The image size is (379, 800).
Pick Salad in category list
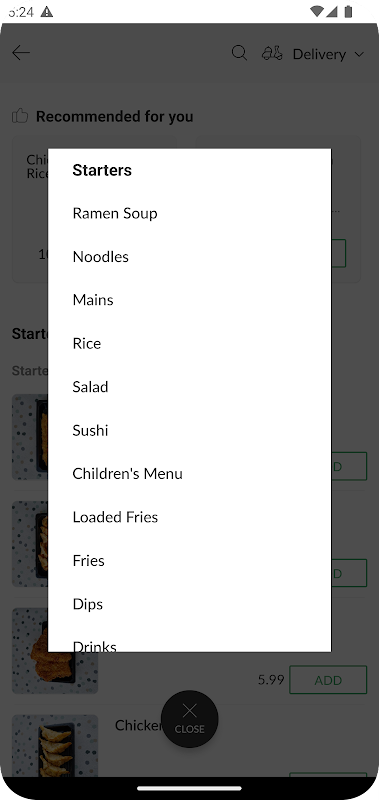click(x=90, y=387)
